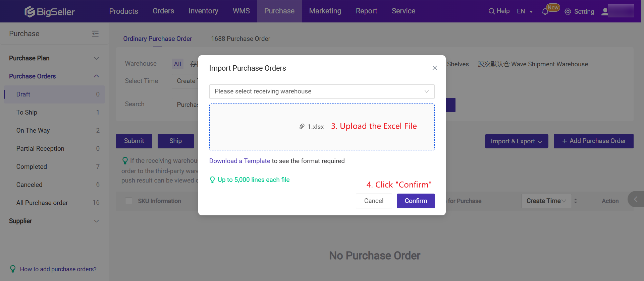Click the Create Time sort arrows

click(576, 201)
